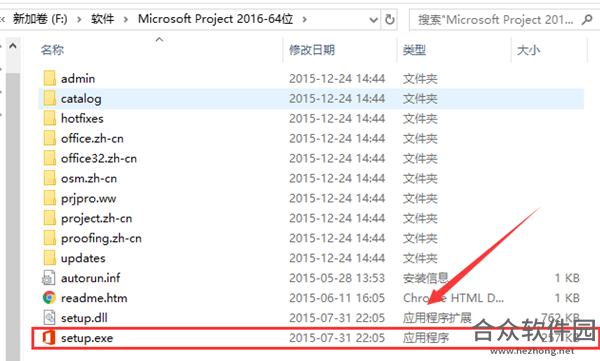Select the prjpro.ww folder icon
600x361 pixels.
[49, 198]
